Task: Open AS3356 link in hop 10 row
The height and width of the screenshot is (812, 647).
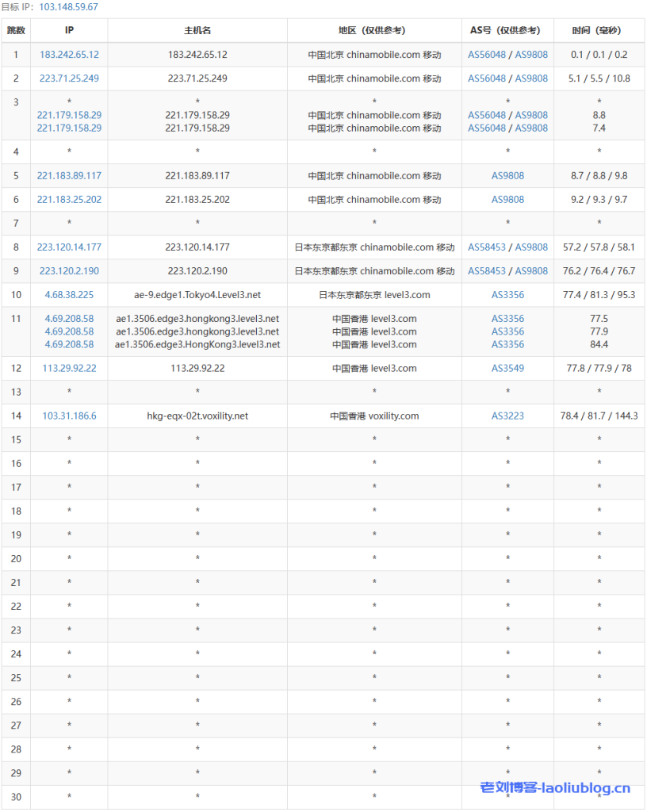Action: [507, 295]
